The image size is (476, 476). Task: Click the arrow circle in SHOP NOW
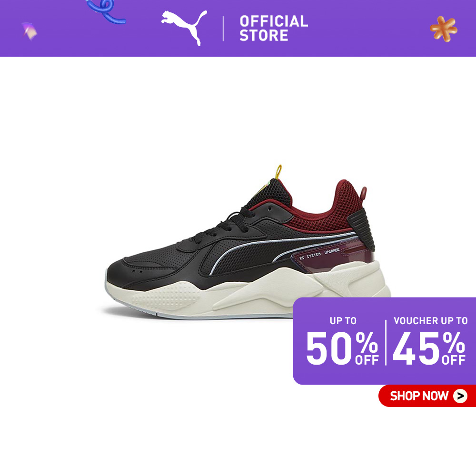point(460,396)
